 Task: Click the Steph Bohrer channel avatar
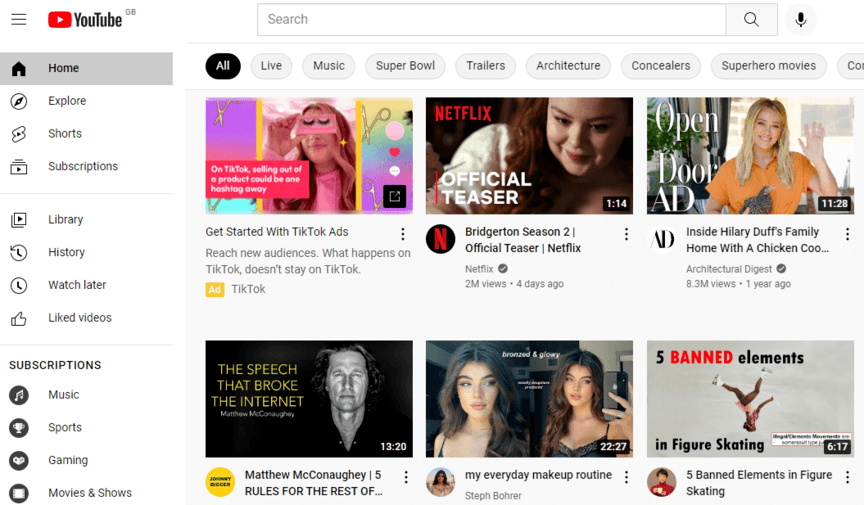[x=441, y=482]
